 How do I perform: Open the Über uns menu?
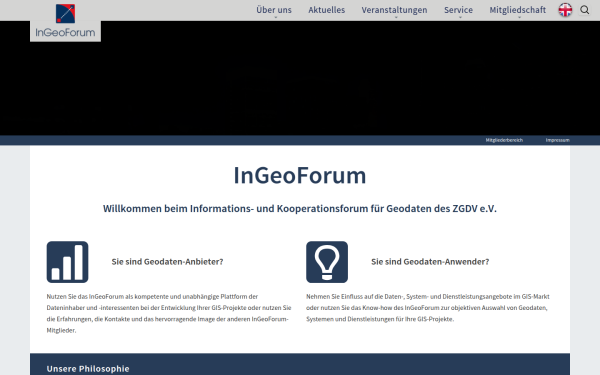pos(274,10)
